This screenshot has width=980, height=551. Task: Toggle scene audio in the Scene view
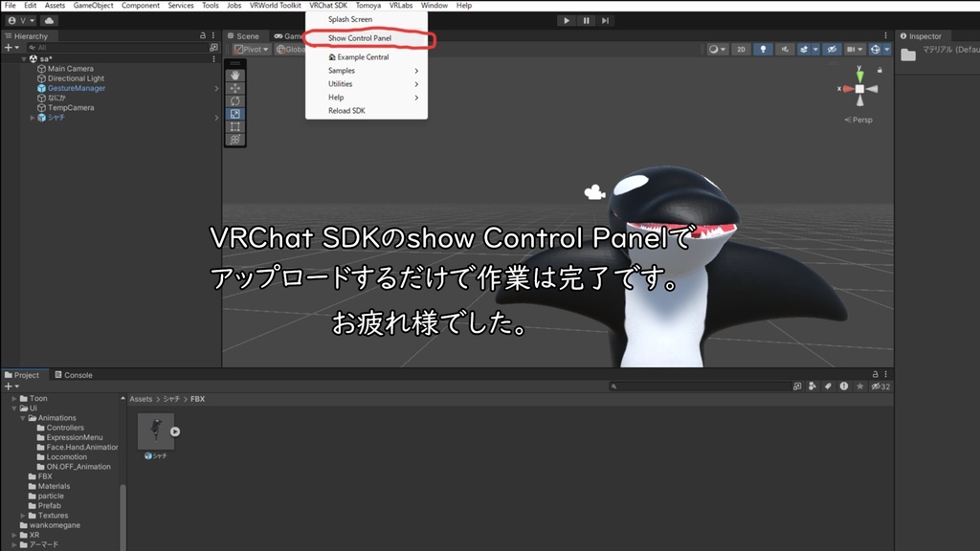[785, 49]
